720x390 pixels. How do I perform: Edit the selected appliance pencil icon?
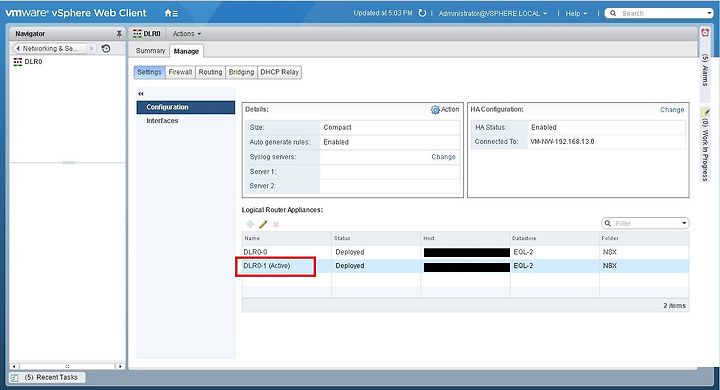(x=263, y=224)
